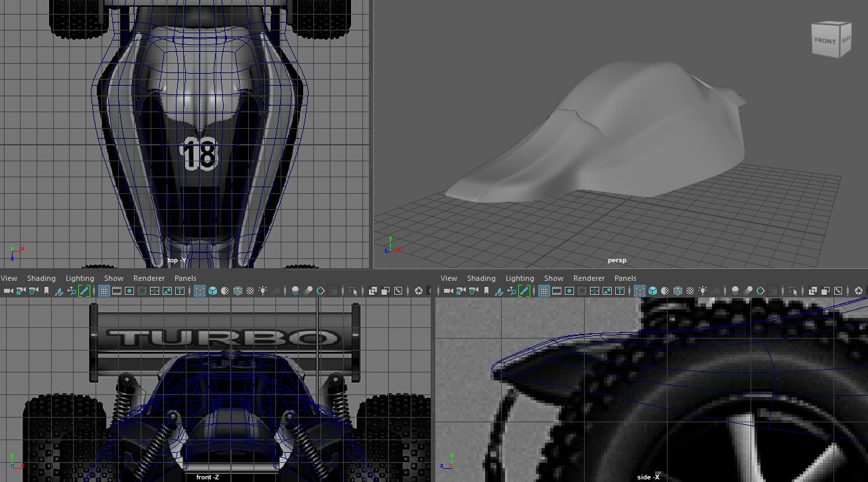Click the view cube in the persp viewport
The width and height of the screenshot is (868, 482).
coord(831,39)
